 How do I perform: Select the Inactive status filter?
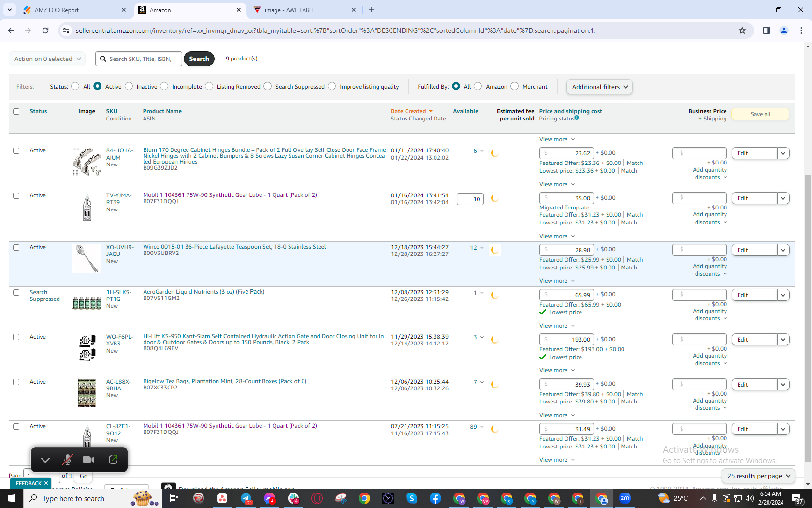pos(129,86)
